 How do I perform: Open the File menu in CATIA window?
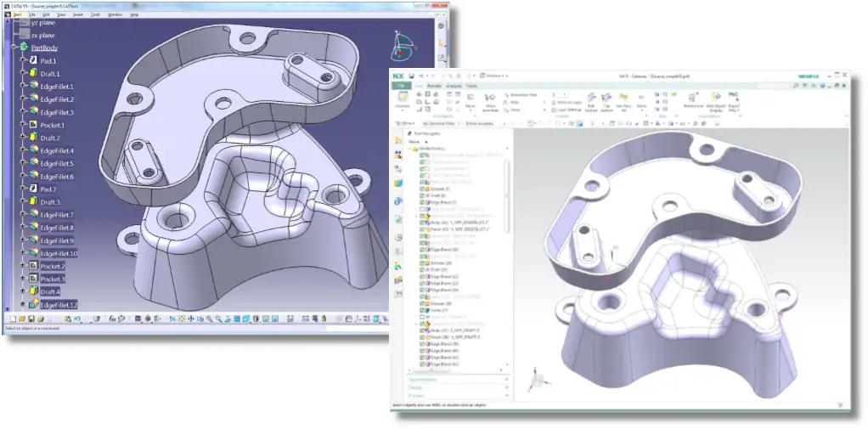32,15
